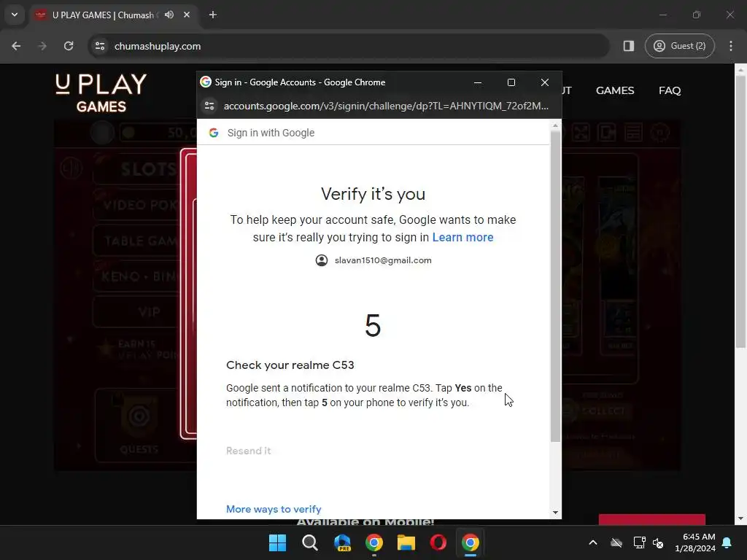747x560 pixels.
Task: Open the FAQ menu item
Action: pyautogui.click(x=670, y=90)
